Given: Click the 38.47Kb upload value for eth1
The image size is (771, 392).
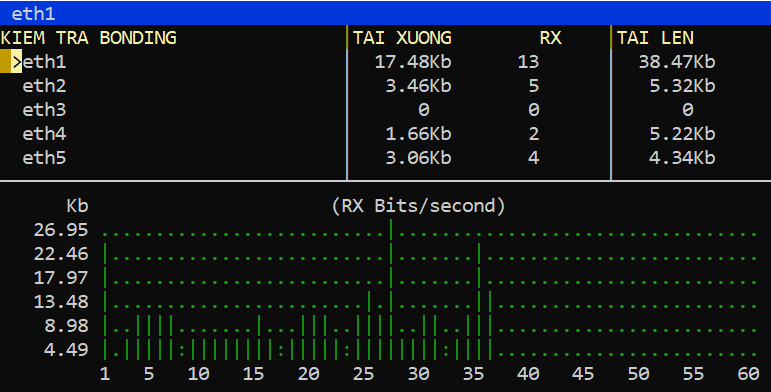Looking at the screenshot, I should point(677,61).
